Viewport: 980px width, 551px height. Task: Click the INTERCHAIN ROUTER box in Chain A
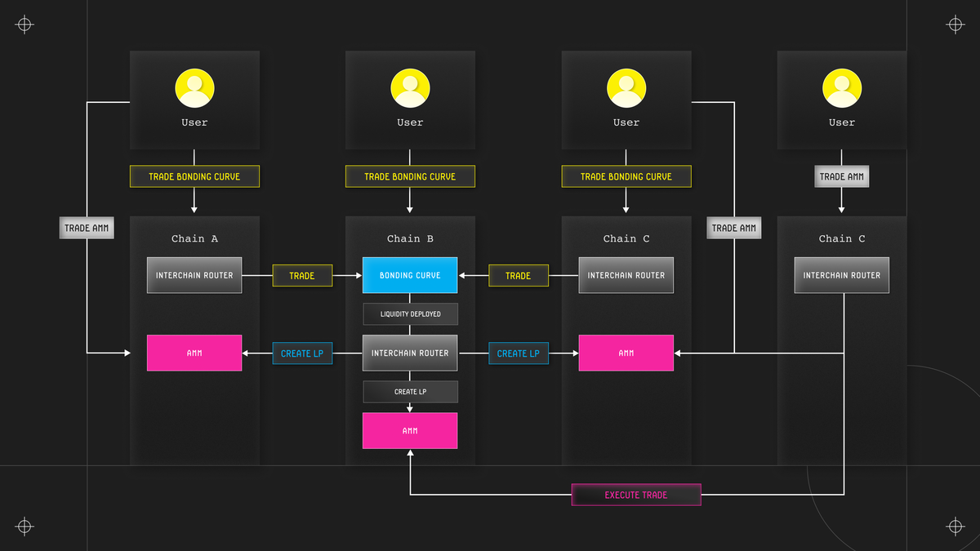194,275
